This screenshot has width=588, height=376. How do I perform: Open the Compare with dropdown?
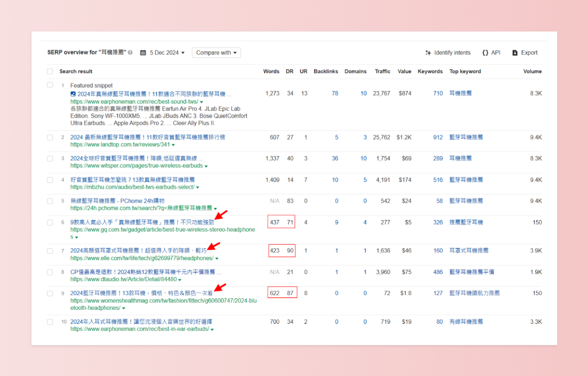point(216,53)
